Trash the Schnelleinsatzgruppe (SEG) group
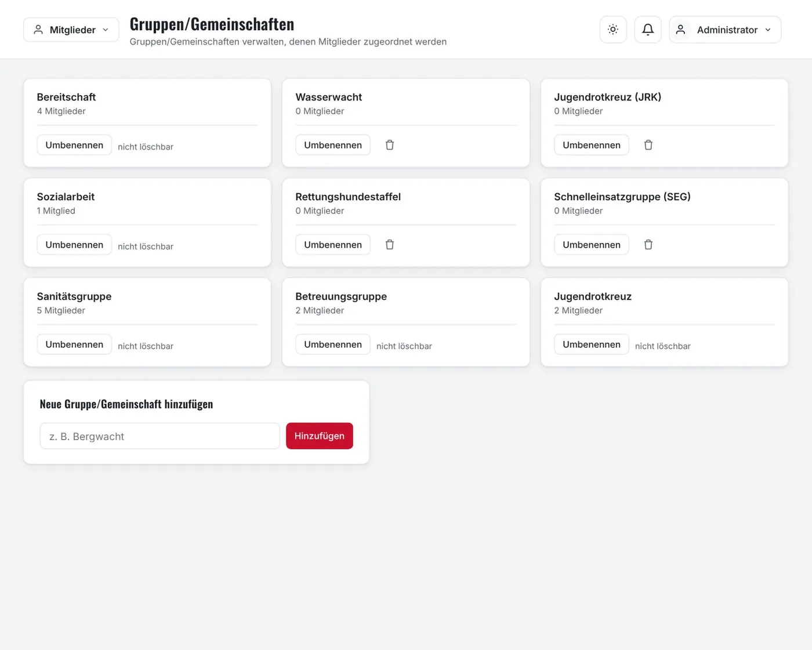The height and width of the screenshot is (650, 812). click(x=648, y=245)
